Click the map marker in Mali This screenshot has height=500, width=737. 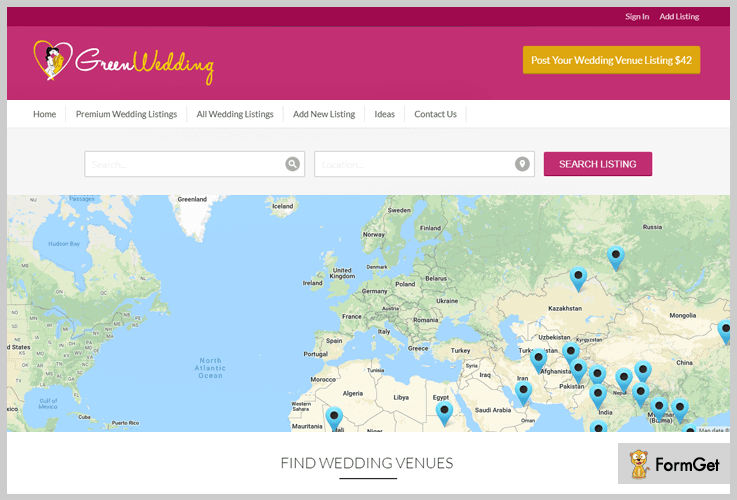(x=334, y=419)
